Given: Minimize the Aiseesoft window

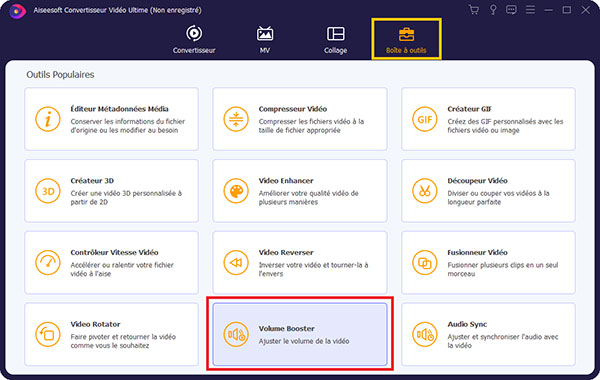Looking at the screenshot, I should point(548,10).
